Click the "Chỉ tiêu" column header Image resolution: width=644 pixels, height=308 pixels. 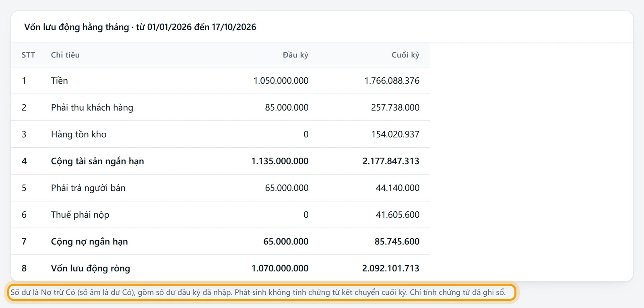(x=65, y=55)
